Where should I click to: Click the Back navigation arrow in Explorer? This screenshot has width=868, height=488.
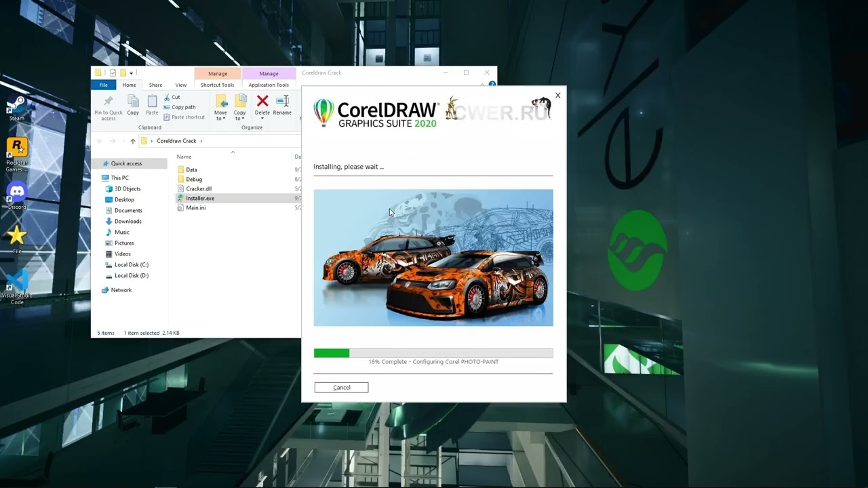pos(100,141)
